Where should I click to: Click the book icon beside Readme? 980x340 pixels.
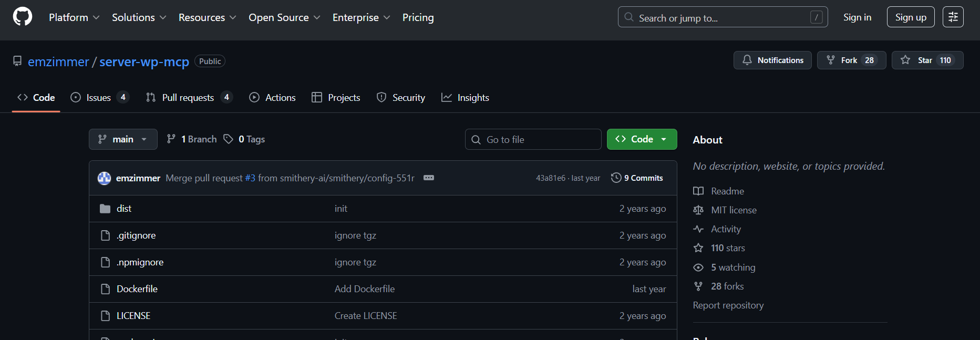(x=698, y=191)
